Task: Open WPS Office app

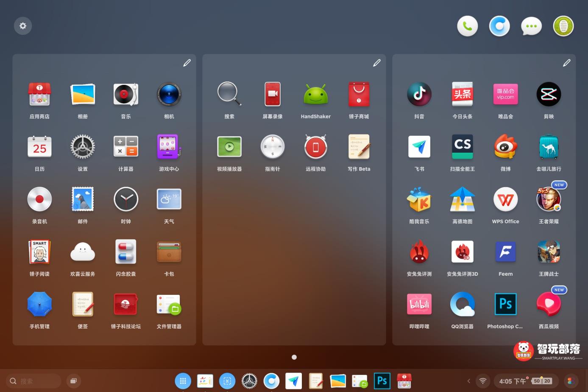Action: 506,199
